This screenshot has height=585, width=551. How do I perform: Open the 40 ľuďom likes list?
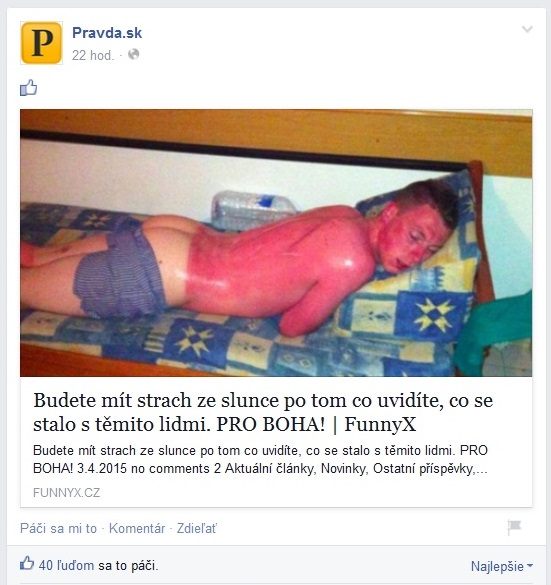pos(66,565)
